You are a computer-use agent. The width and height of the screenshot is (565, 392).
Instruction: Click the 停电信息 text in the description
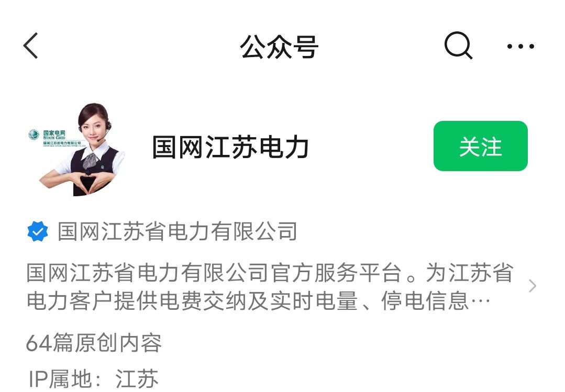tap(425, 301)
